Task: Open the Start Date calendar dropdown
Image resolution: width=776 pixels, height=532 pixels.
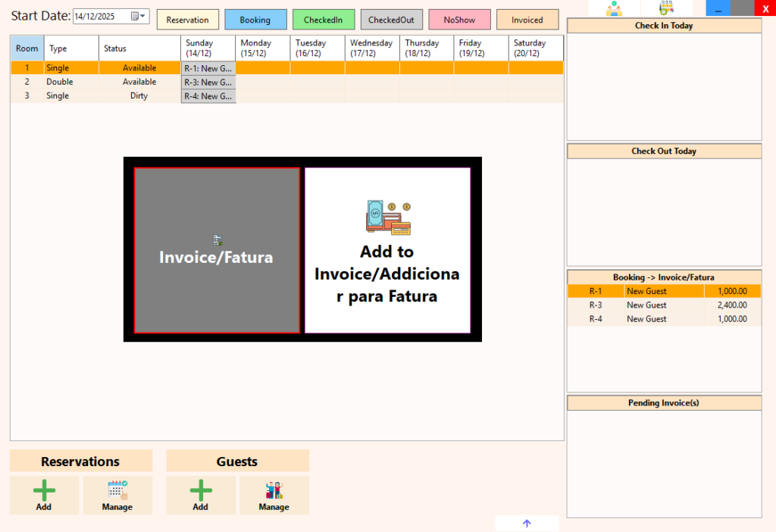Action: tap(139, 16)
